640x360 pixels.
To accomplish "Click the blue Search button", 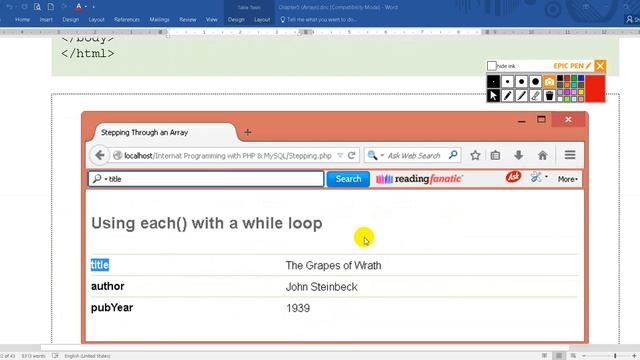I will click(x=348, y=179).
